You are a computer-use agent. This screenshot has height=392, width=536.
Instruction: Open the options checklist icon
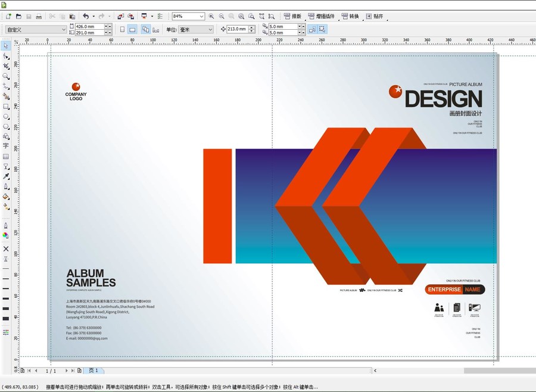click(x=160, y=16)
